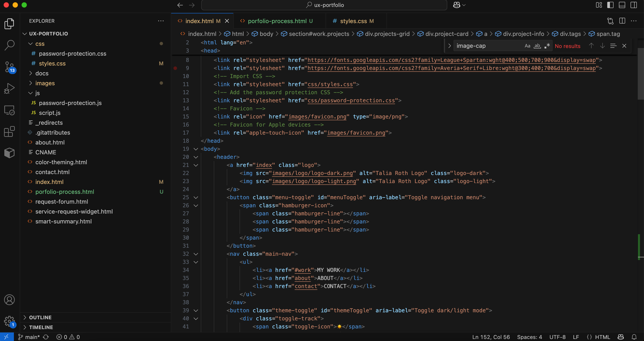Synchronize changes in the status bar
Viewport: 644px width, 341px height.
point(46,337)
